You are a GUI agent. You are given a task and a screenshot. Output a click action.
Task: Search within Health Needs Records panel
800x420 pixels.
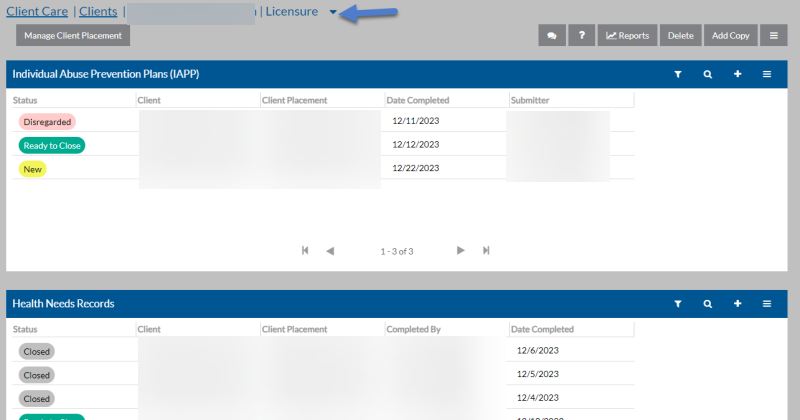pyautogui.click(x=708, y=304)
